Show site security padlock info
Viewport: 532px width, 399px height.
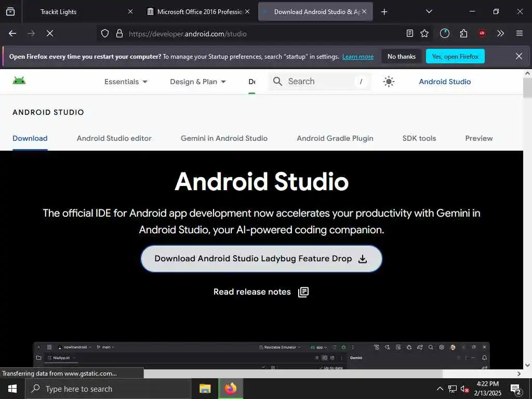pos(119,33)
